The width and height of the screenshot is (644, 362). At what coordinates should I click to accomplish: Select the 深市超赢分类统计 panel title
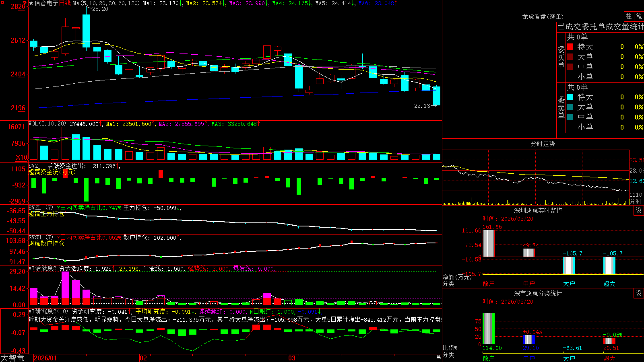(538, 293)
